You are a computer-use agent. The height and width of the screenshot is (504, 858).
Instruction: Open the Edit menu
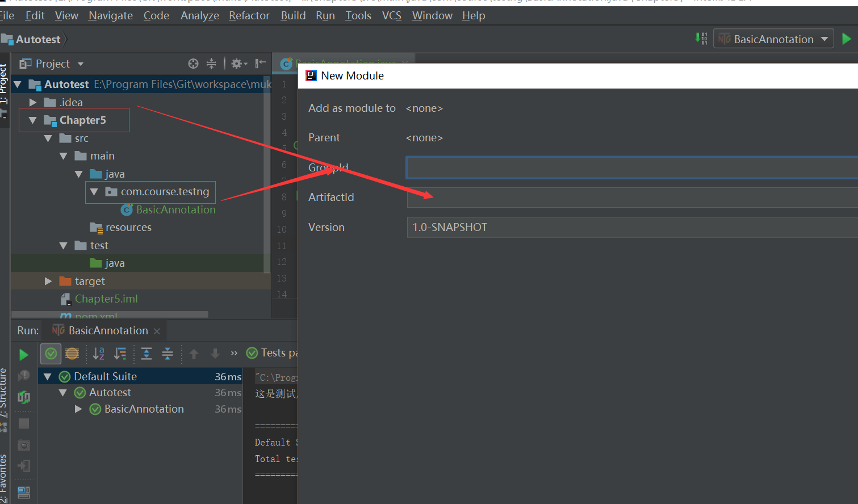(35, 15)
